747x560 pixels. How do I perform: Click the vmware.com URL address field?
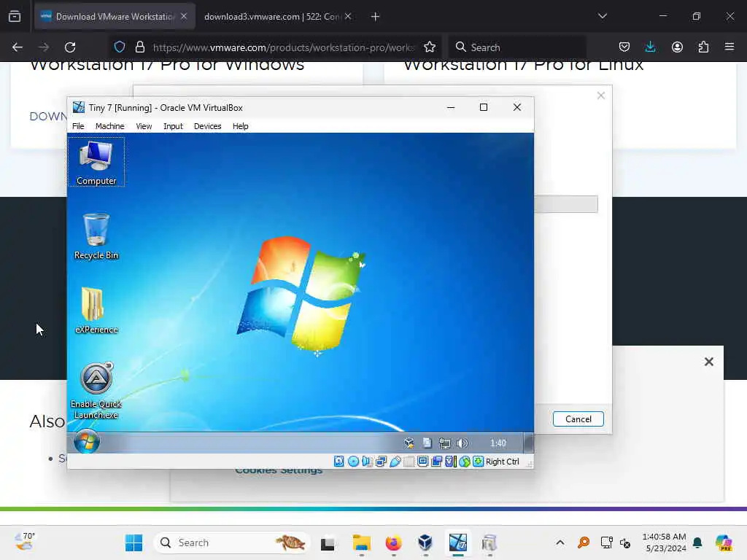click(284, 47)
